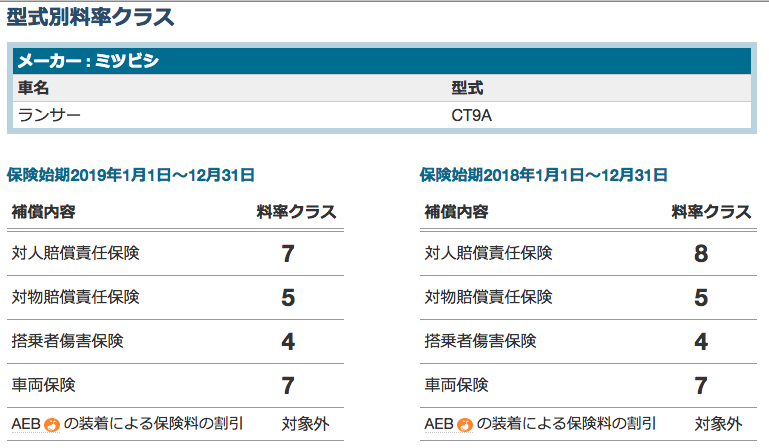Click の装着による保険料の割引 text in 2019 table
Image resolution: width=769 pixels, height=448 pixels.
(154, 423)
